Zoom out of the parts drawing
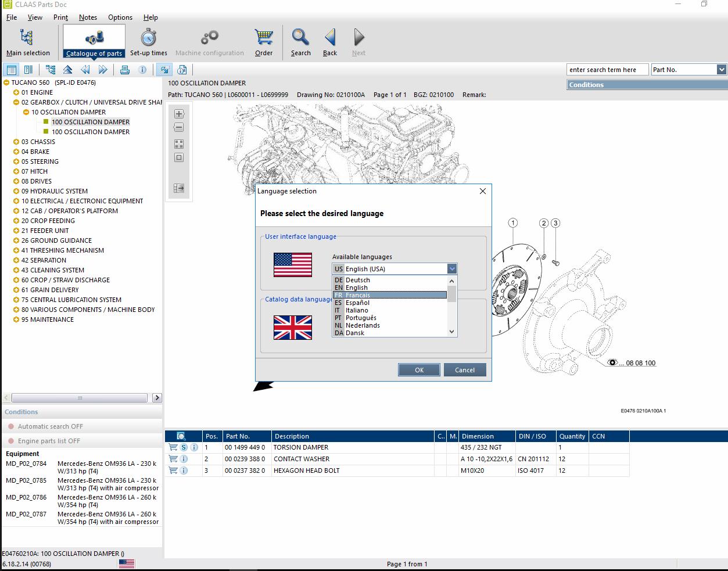This screenshot has height=571, width=728. coord(179,128)
